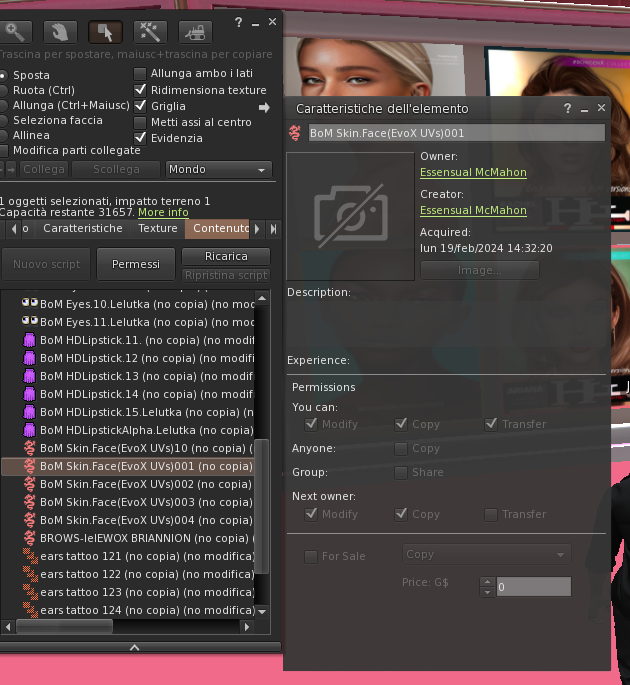This screenshot has height=685, width=630.
Task: Select the Create wand tool
Action: 150,32
